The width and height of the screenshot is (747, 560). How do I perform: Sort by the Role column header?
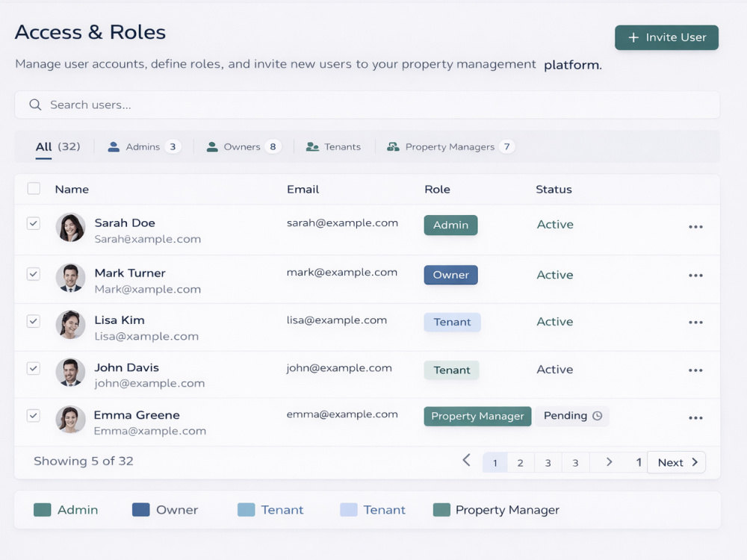pos(437,189)
